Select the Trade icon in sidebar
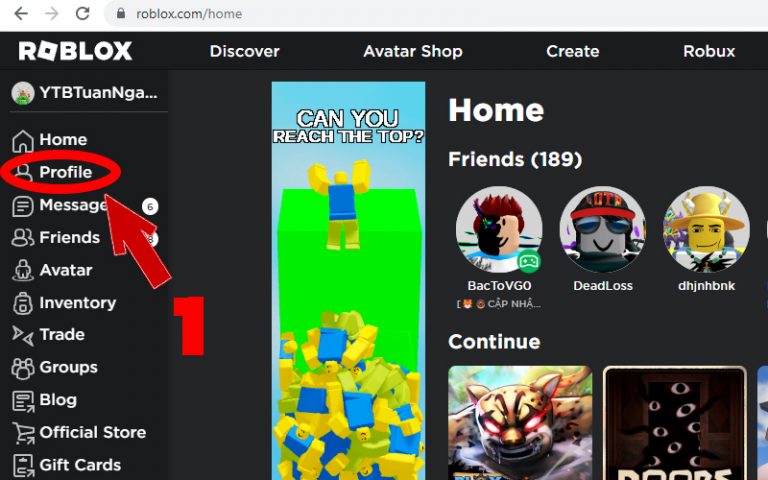768x480 pixels. pyautogui.click(x=22, y=335)
